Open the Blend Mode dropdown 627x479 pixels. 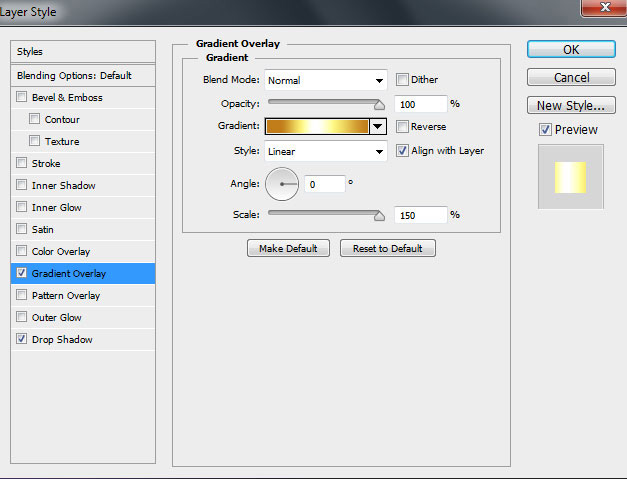[325, 80]
